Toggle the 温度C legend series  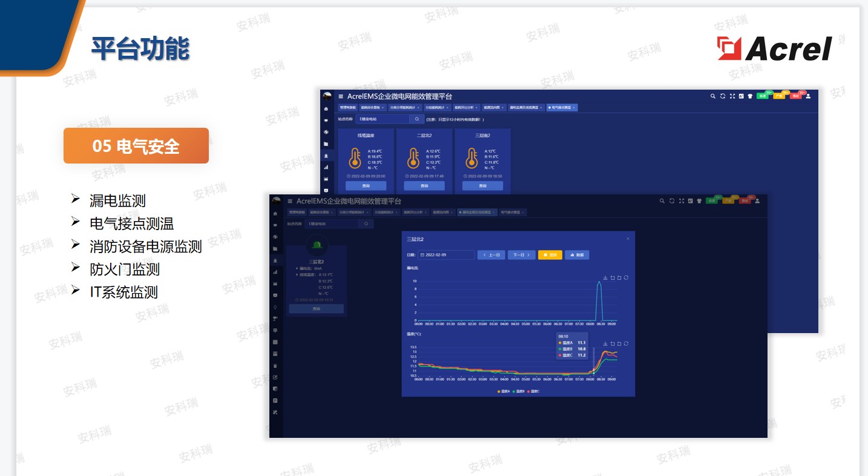point(534,391)
